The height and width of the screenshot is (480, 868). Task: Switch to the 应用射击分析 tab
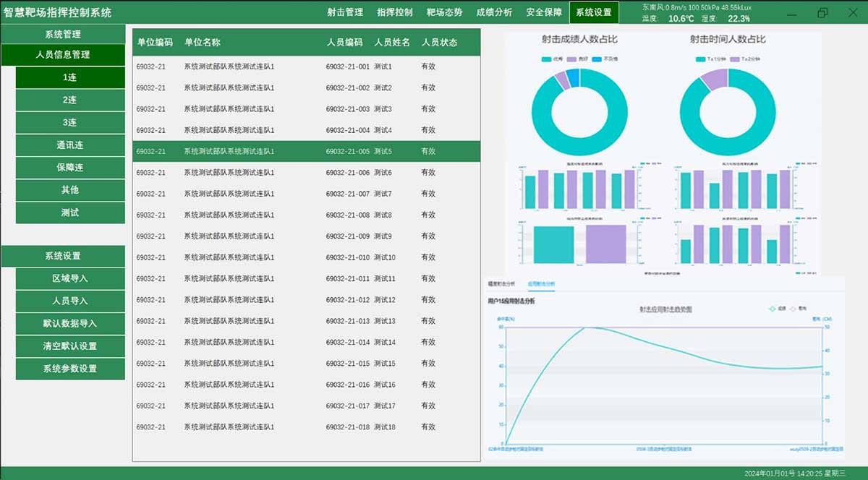pyautogui.click(x=542, y=284)
